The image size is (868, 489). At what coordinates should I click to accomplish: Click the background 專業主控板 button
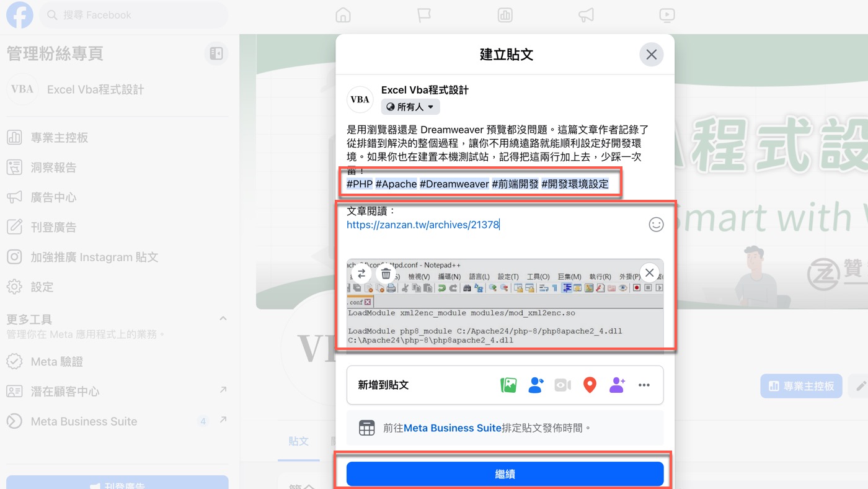click(801, 386)
